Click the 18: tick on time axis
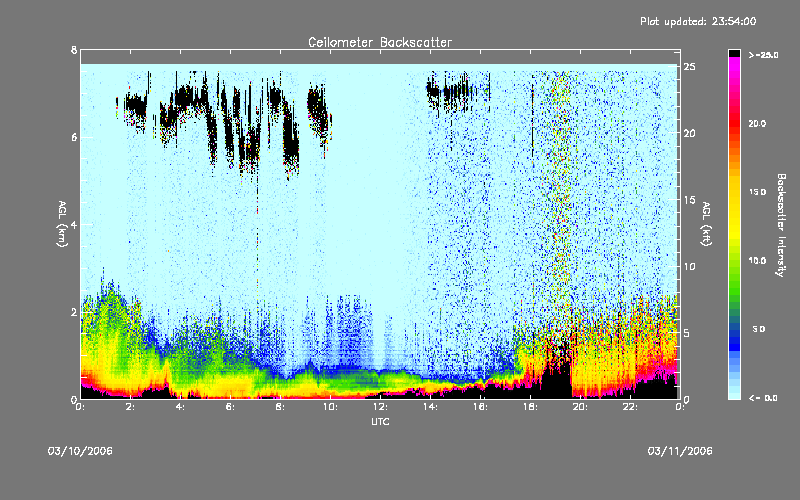 point(530,407)
